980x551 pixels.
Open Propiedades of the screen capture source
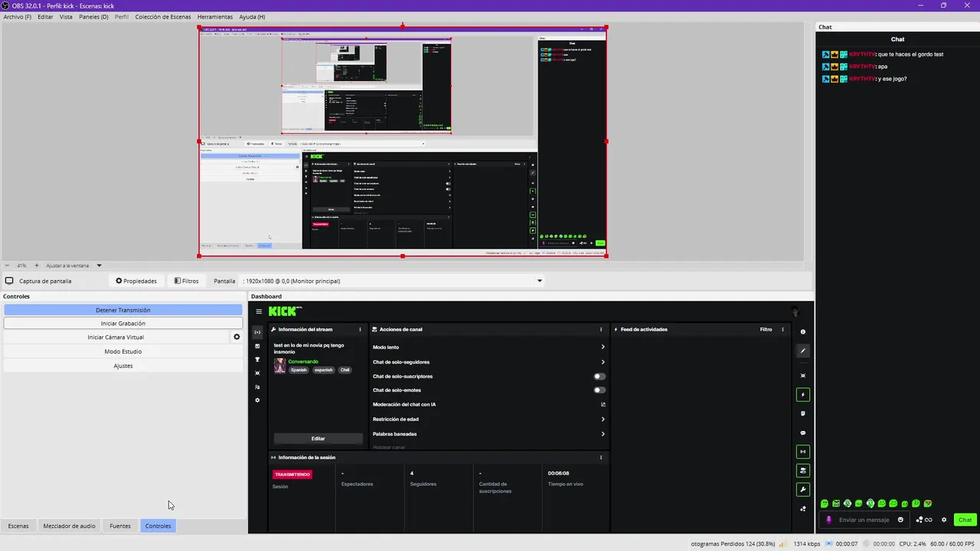pyautogui.click(x=136, y=281)
